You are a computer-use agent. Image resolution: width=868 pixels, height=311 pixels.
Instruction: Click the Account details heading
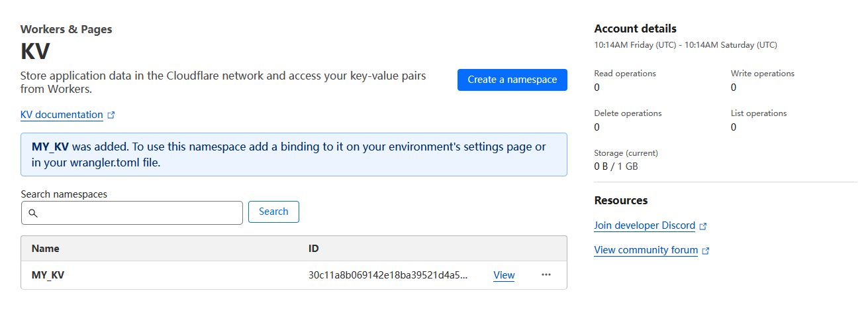coord(635,29)
